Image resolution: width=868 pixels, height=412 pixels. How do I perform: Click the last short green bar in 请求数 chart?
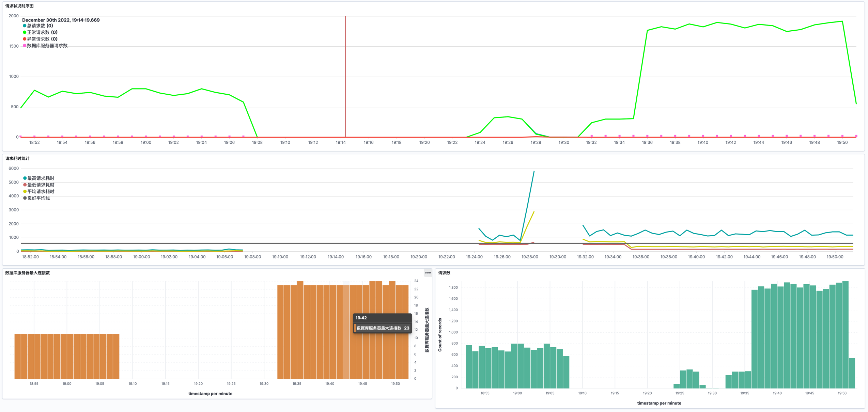pos(852,373)
